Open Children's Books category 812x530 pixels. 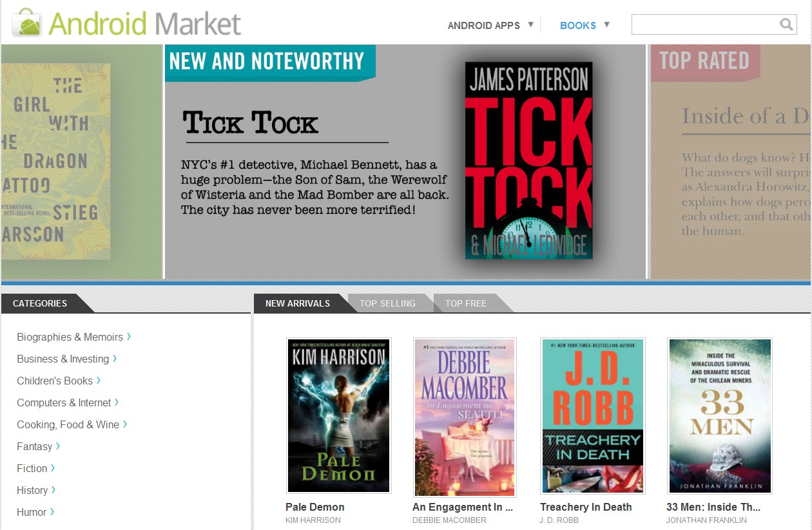coord(55,381)
